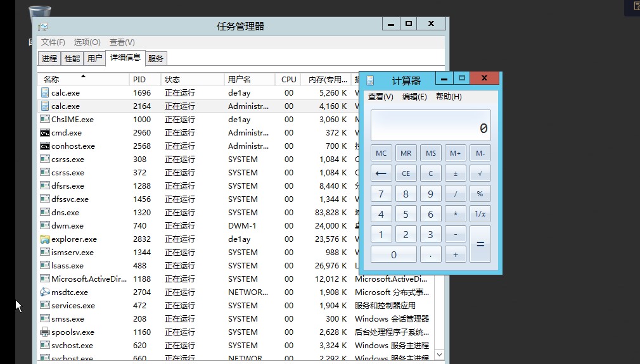Screen dimensions: 640x364
Task: Switch to the 进程 tab
Action: click(x=49, y=58)
